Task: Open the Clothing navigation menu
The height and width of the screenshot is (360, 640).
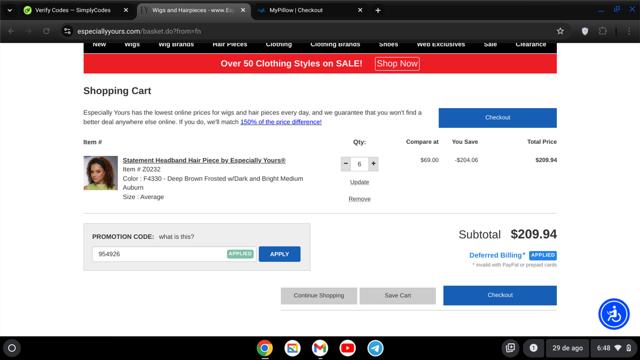Action: click(279, 44)
